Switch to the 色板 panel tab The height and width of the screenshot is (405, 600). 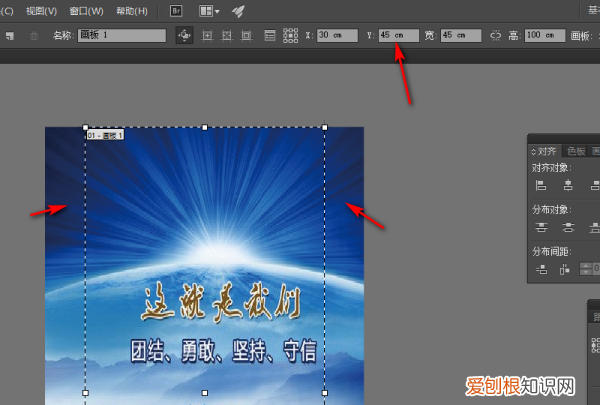pyautogui.click(x=576, y=151)
